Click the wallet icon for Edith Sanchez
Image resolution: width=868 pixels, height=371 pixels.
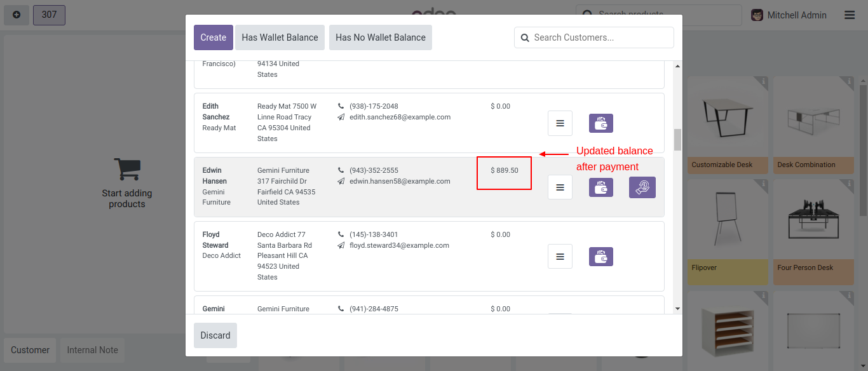(x=600, y=123)
